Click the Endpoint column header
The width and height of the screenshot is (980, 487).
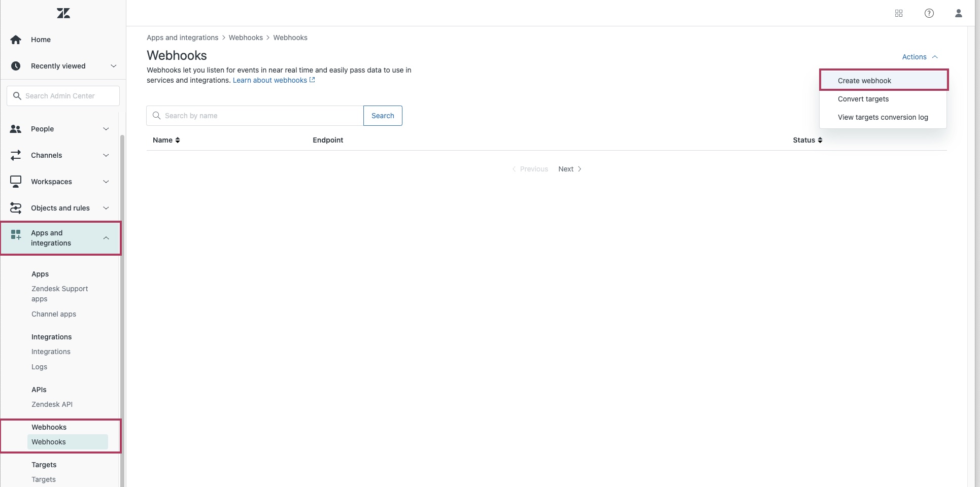(328, 140)
